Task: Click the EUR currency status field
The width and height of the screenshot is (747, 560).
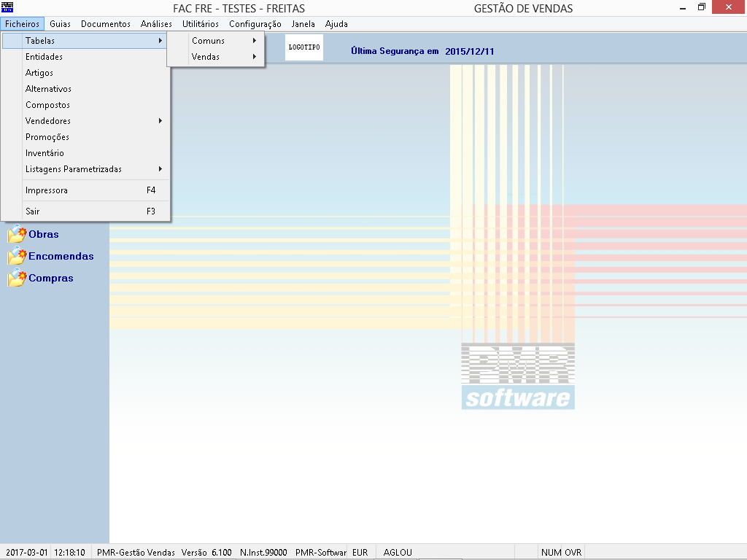Action: [360, 553]
